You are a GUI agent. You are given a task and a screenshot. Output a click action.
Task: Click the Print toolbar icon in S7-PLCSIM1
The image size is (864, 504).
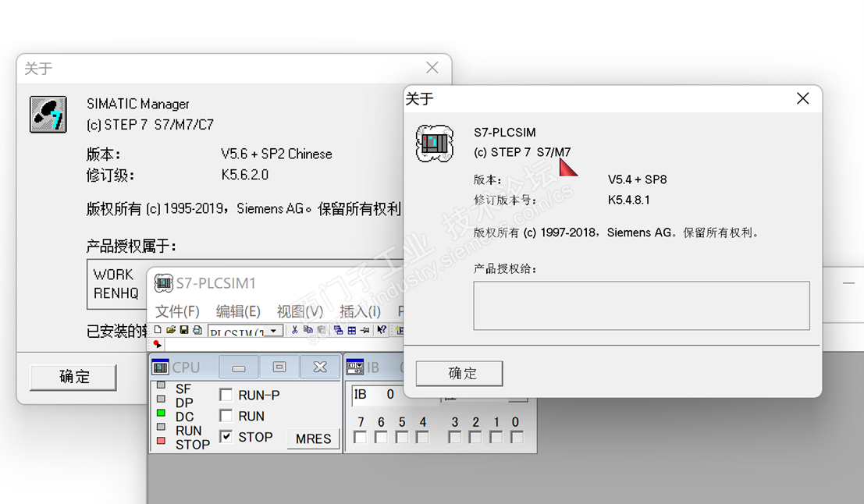pos(197,330)
